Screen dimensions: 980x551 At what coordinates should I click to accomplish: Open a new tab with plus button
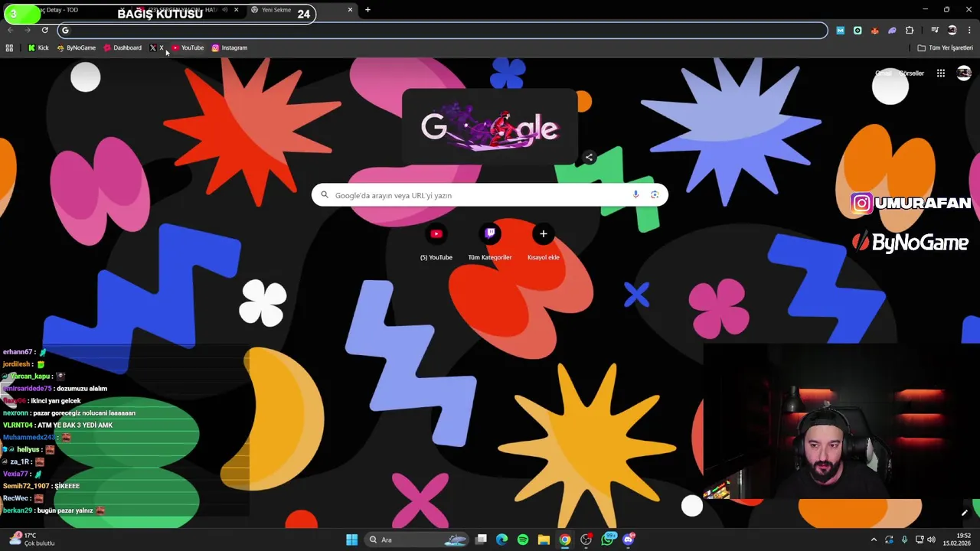[x=367, y=10]
